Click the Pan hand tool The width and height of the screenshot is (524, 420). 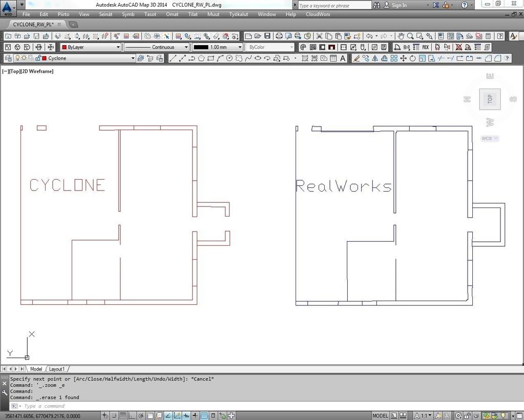(401, 36)
